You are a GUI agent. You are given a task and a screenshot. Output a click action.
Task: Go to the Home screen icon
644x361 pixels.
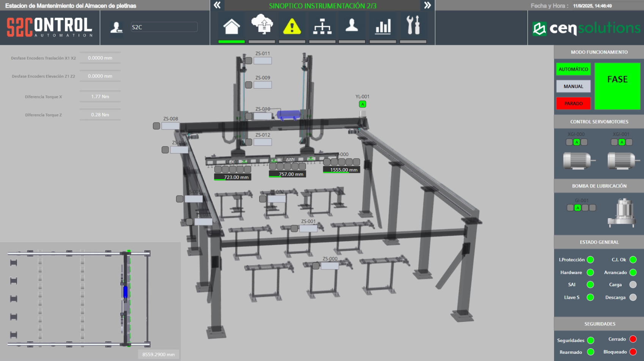(231, 27)
